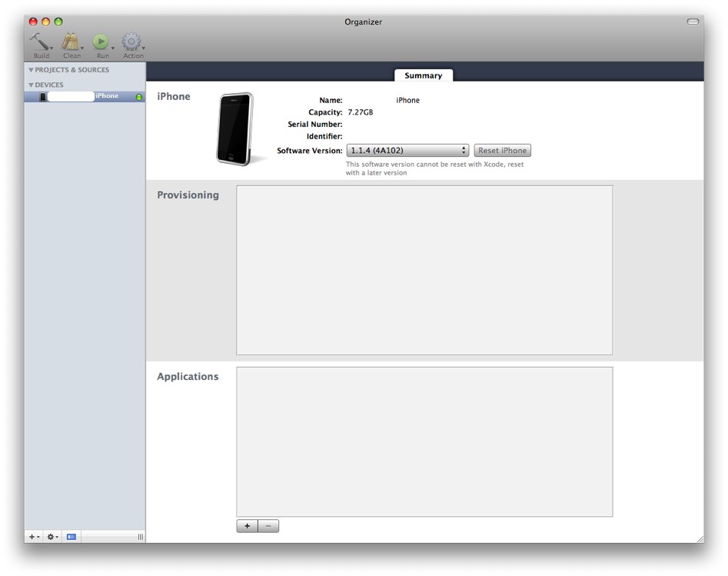
Task: Remove application with minus button
Action: (268, 526)
